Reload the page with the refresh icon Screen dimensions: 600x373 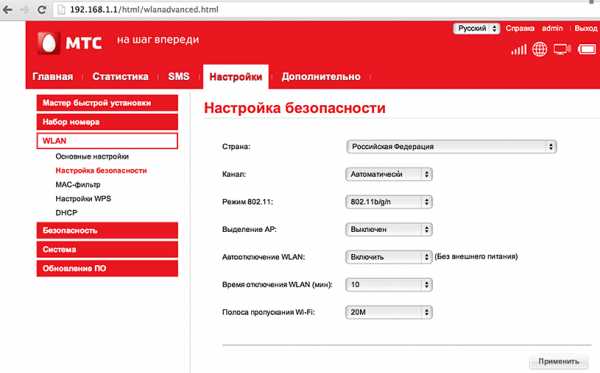coord(42,10)
